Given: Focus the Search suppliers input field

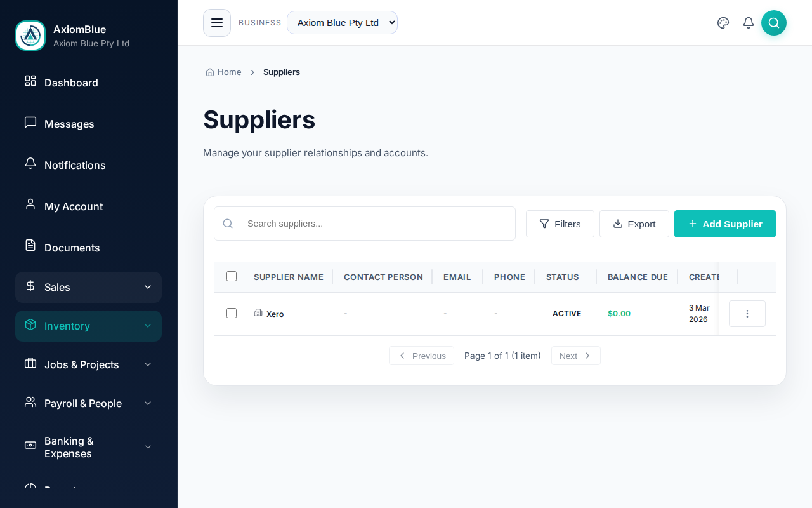Looking at the screenshot, I should [x=365, y=224].
